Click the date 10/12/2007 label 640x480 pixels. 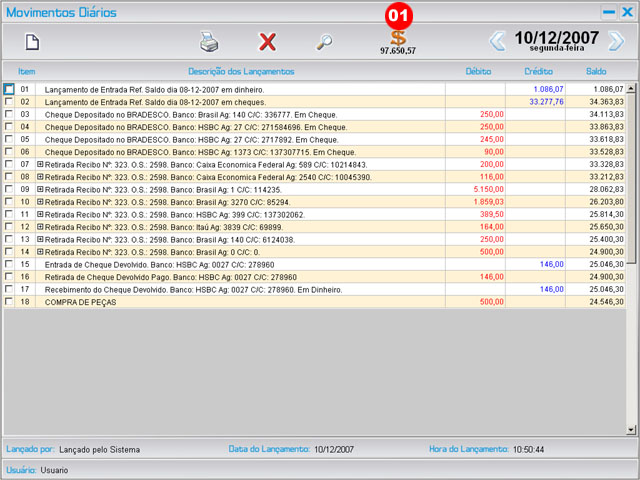click(556, 38)
